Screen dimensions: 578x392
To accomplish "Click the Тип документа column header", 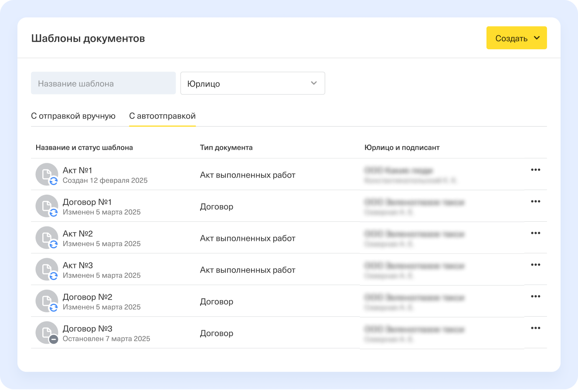I will [226, 148].
